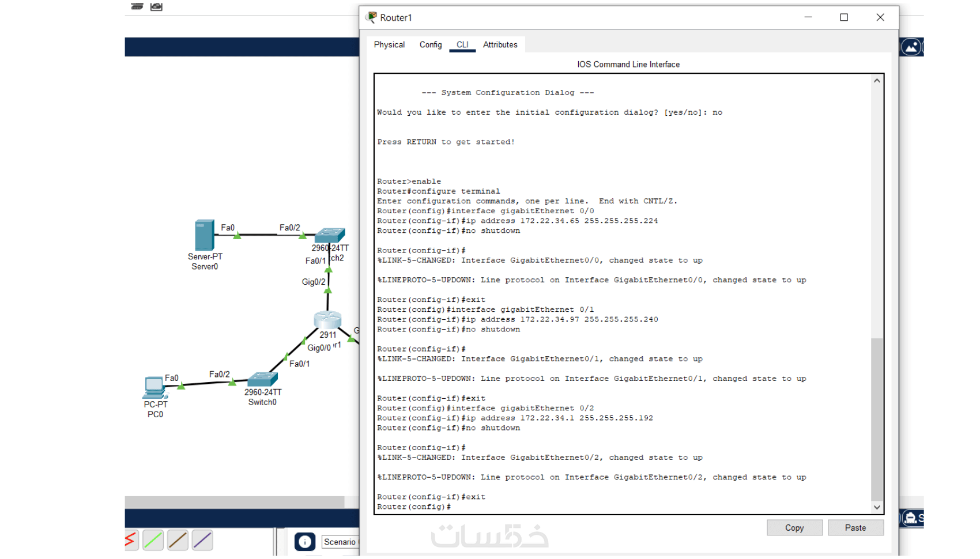Click the workspace horizontal scrollbar

235,502
